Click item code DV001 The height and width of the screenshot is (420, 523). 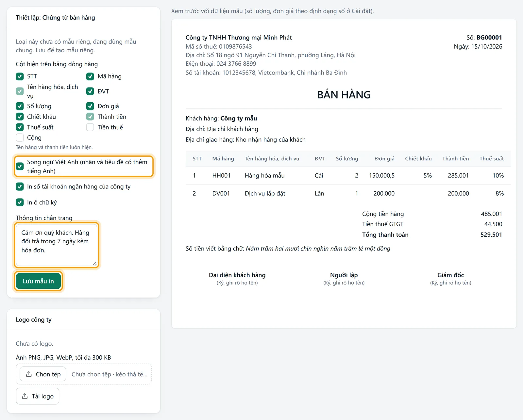click(221, 194)
